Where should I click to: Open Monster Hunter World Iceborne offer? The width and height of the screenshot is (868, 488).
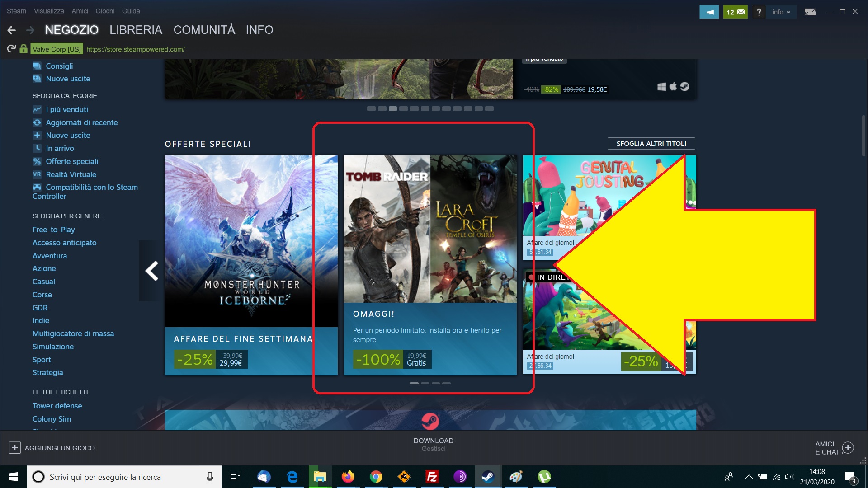point(251,265)
